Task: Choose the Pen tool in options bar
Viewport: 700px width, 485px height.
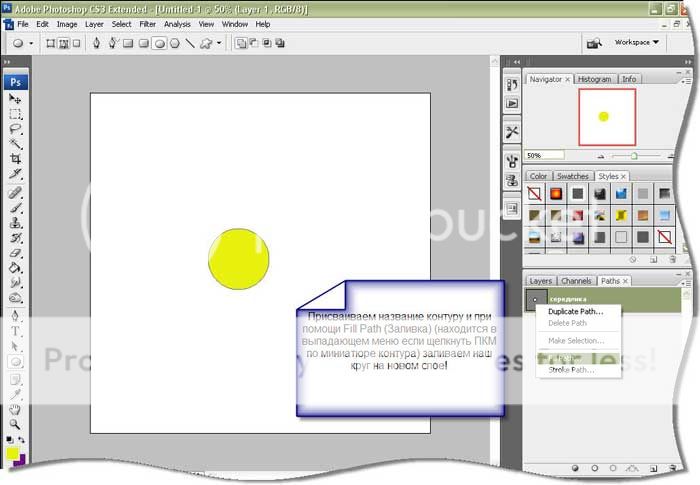Action: point(96,44)
